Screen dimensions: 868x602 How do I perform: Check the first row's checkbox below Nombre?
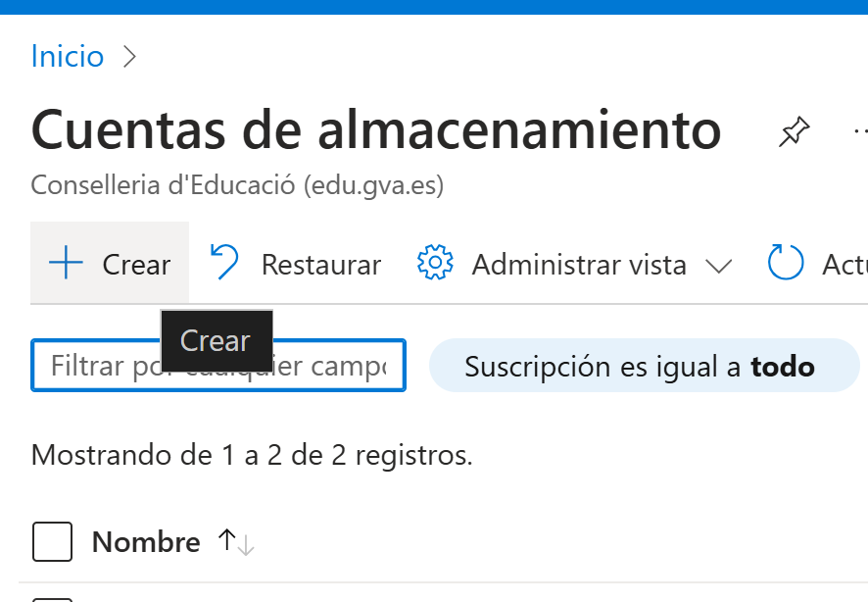tap(52, 600)
